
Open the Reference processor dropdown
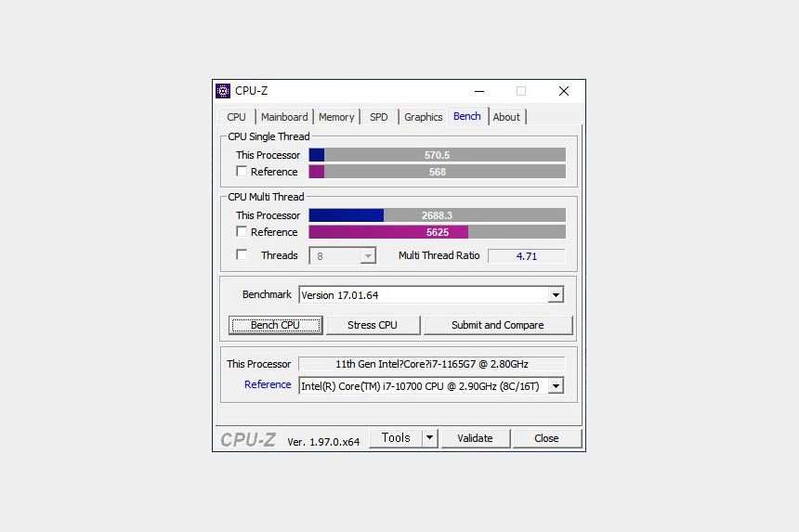pyautogui.click(x=556, y=386)
